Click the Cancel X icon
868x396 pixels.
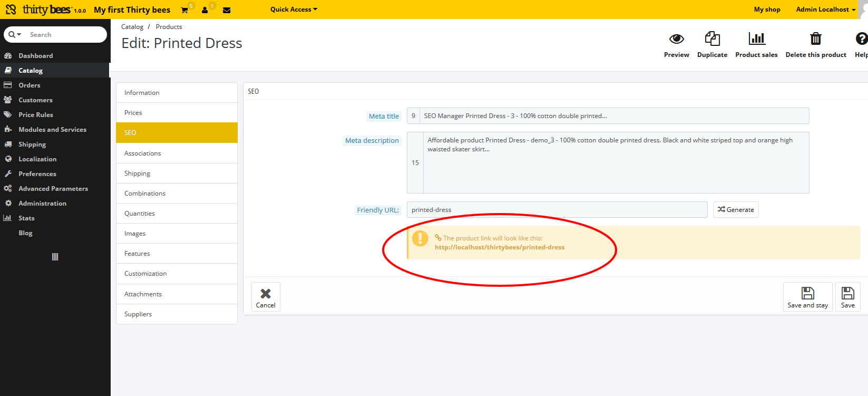(266, 294)
